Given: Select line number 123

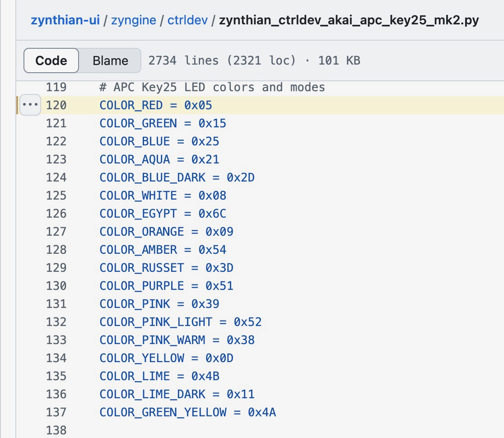Looking at the screenshot, I should (56, 159).
